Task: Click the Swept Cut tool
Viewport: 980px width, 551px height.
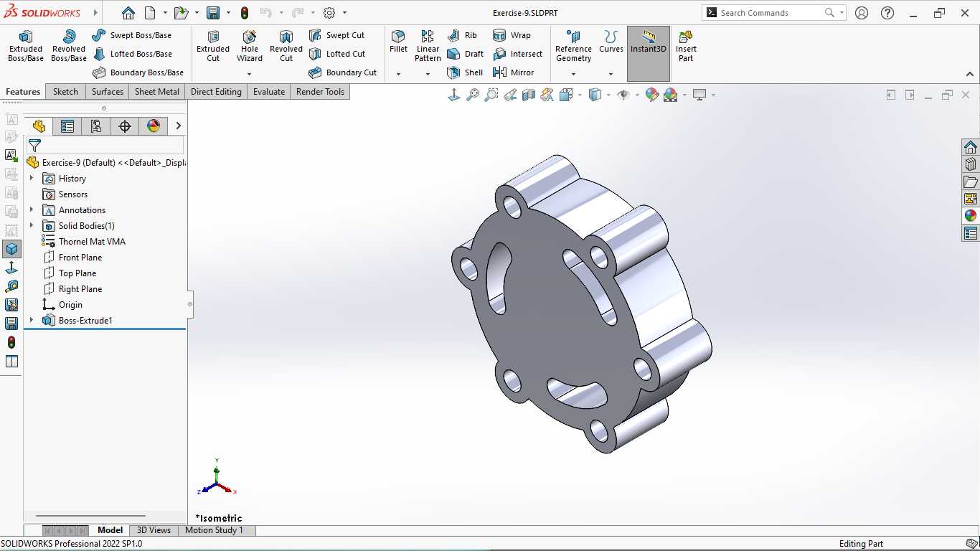Action: (x=336, y=35)
